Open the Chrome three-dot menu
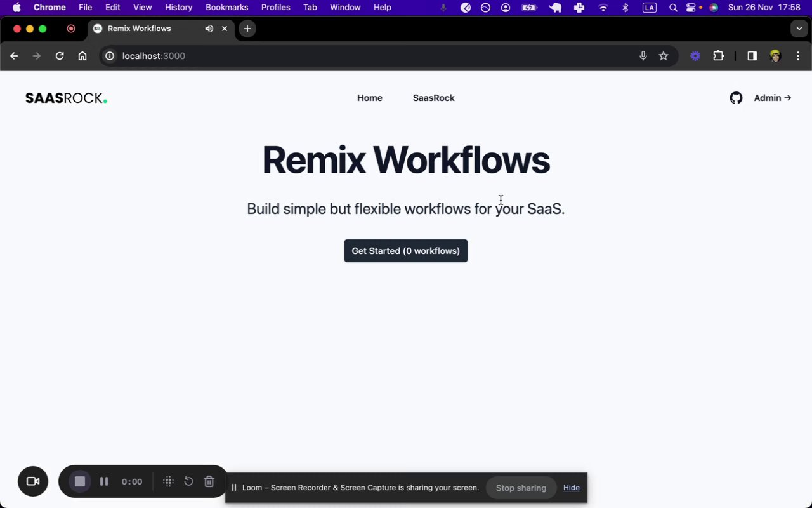 tap(798, 56)
